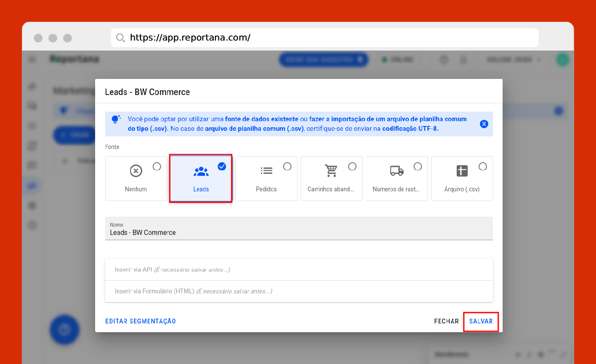596x364 pixels.
Task: Click the FECHAR button
Action: [446, 321]
